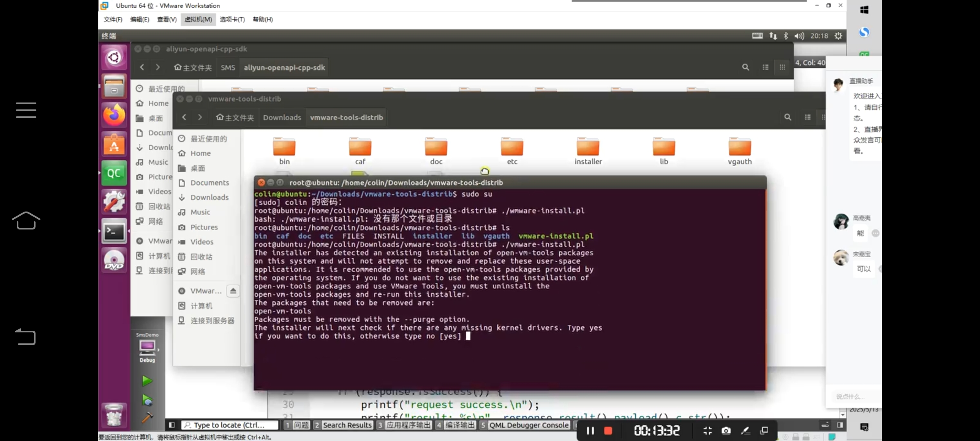Open the sound volume indicator menu

(799, 36)
